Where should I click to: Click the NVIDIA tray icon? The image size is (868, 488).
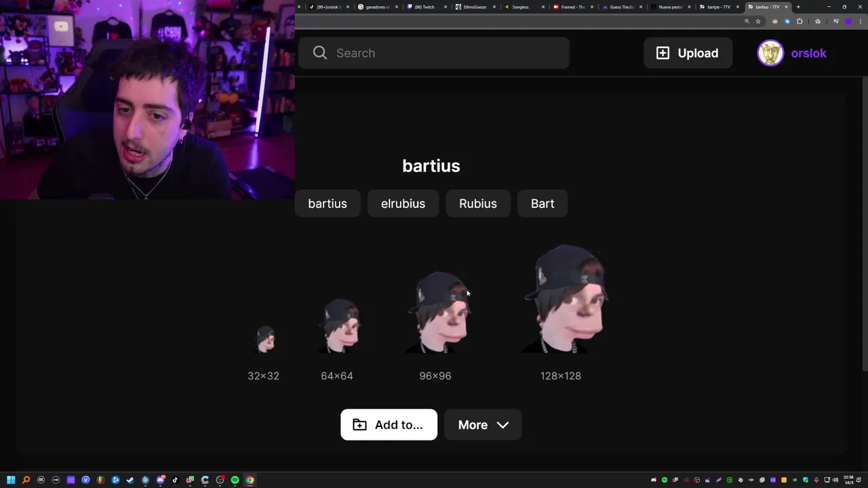tap(795, 480)
